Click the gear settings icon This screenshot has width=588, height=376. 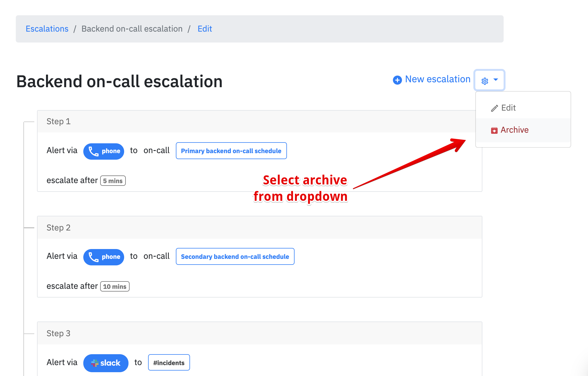(485, 81)
